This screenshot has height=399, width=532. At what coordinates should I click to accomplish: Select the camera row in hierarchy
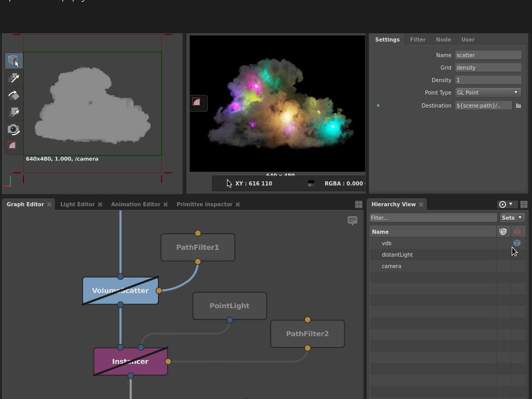[447, 267]
